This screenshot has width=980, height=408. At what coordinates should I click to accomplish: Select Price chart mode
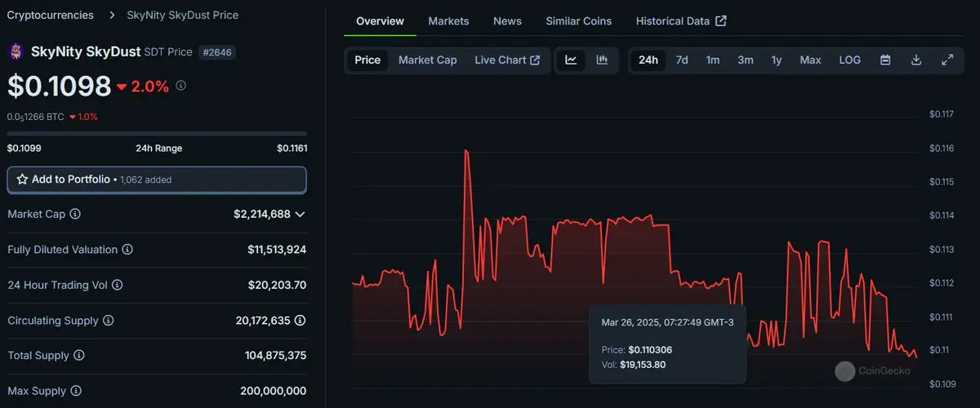click(367, 60)
